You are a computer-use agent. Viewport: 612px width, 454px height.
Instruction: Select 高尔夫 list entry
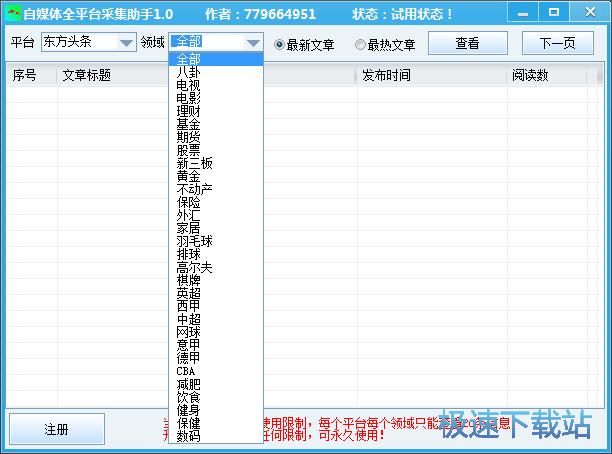(216, 267)
